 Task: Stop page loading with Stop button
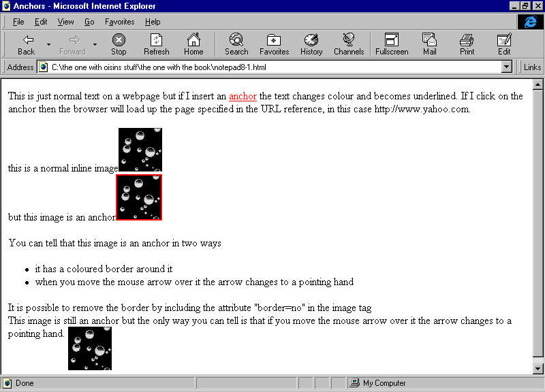click(x=119, y=44)
